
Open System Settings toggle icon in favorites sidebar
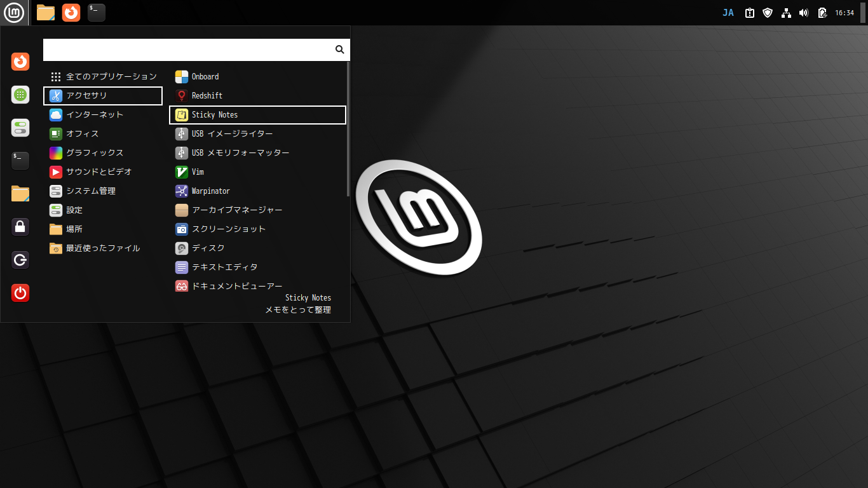pyautogui.click(x=20, y=128)
